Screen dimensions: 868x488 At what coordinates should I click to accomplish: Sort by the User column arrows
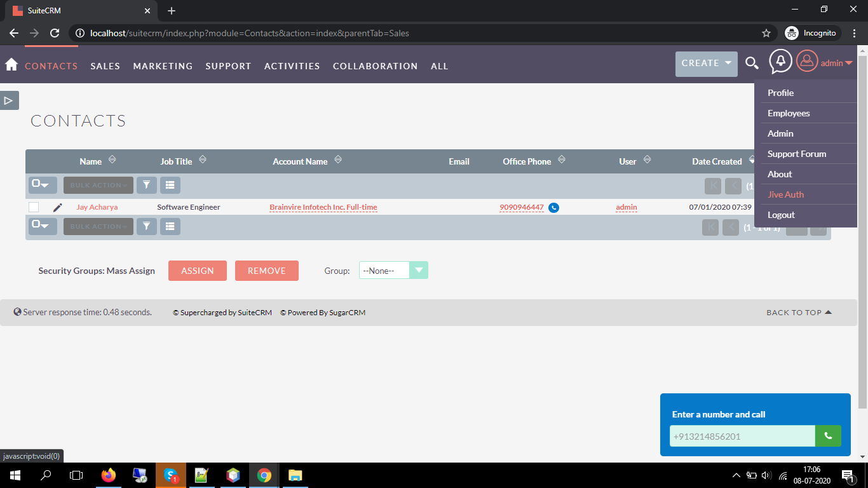pos(647,160)
